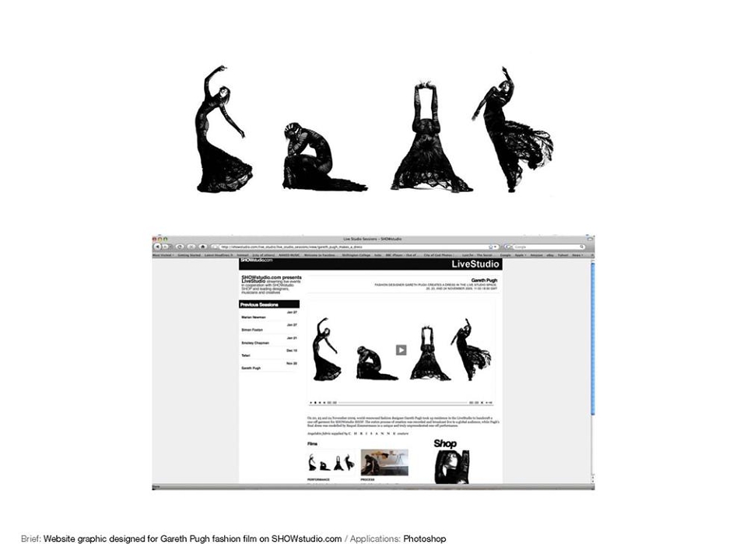The height and width of the screenshot is (560, 747).
Task: Click the SHOWstudio.com logo in black header
Action: (257, 260)
